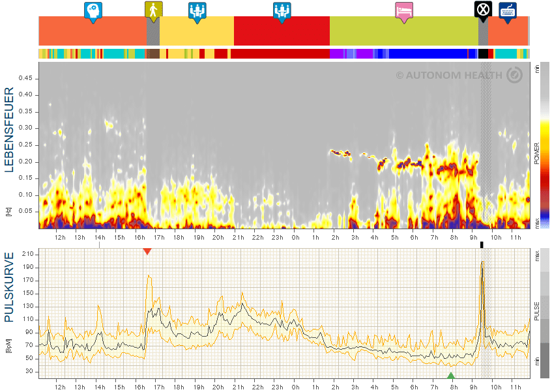This screenshot has height=392, width=552.
Task: Click the Autonom Health checkmark logo
Action: click(x=514, y=75)
